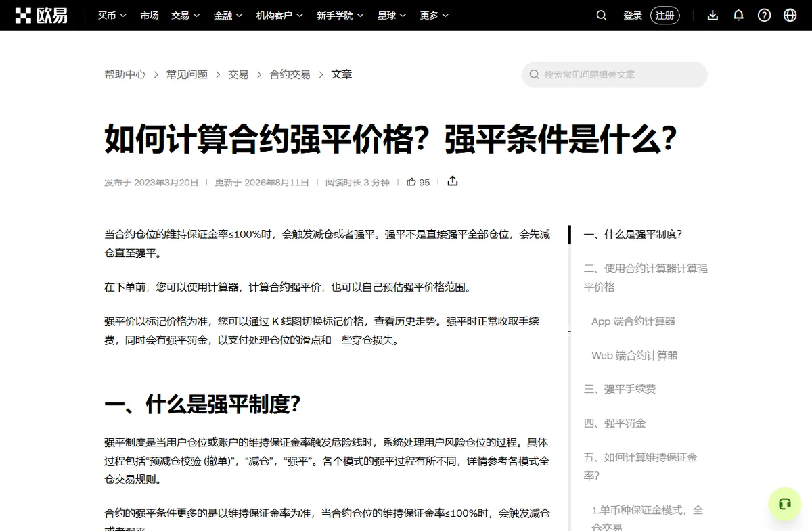Open the notifications bell icon
Viewport: 812px width, 531px height.
[x=738, y=16]
